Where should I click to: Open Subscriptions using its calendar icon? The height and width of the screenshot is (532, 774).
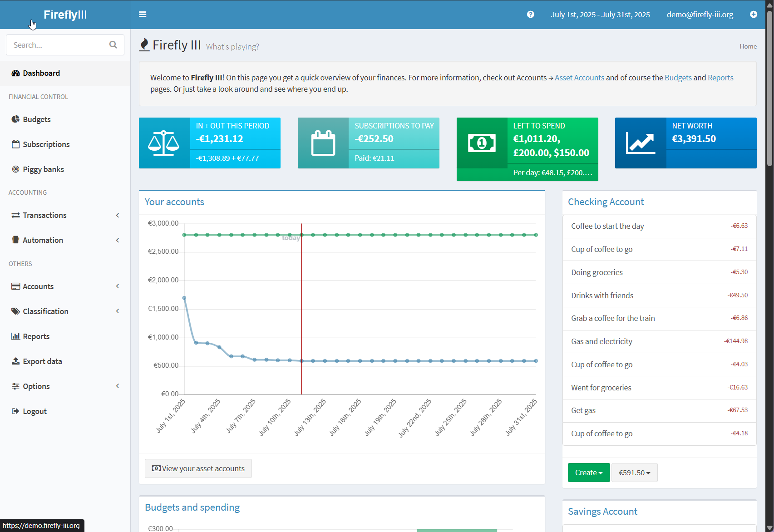16,144
